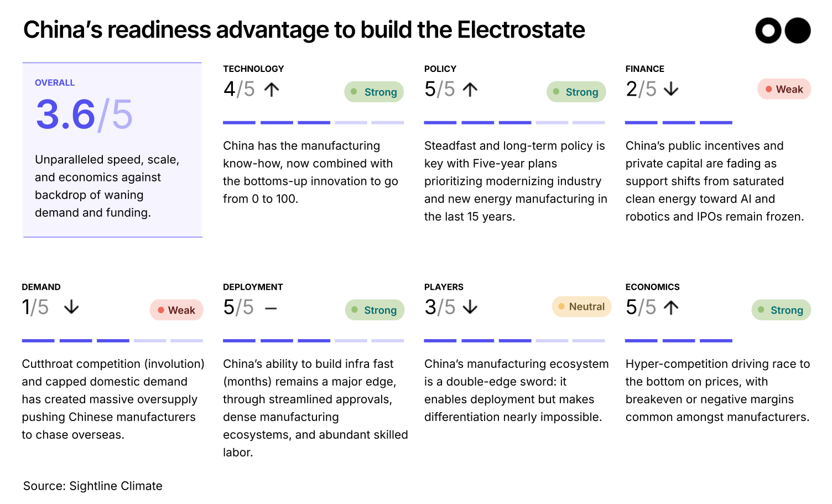The width and height of the screenshot is (832, 504).
Task: Click the flat dash indicator beside Deployment score
Action: click(271, 308)
